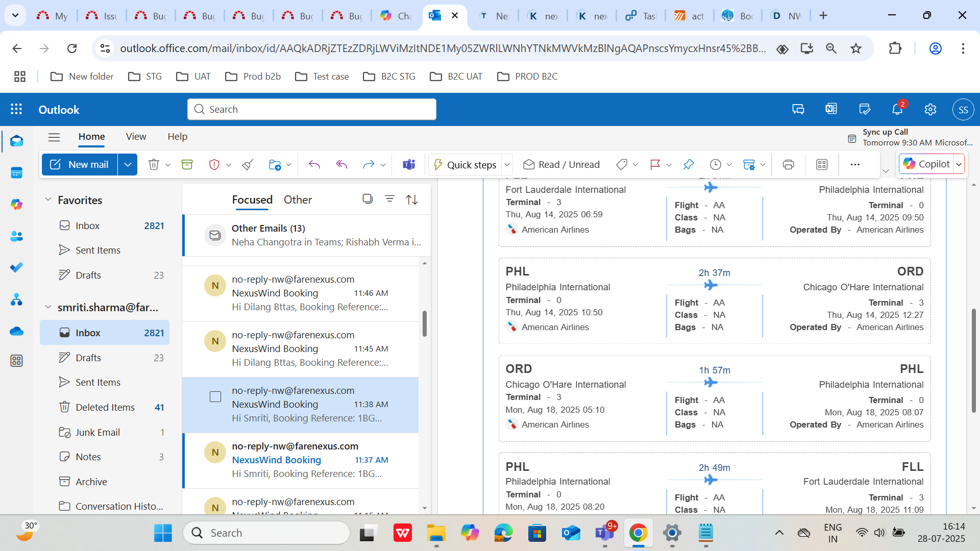Click the Outlook Search box
The height and width of the screenshot is (551, 980).
coord(312,109)
